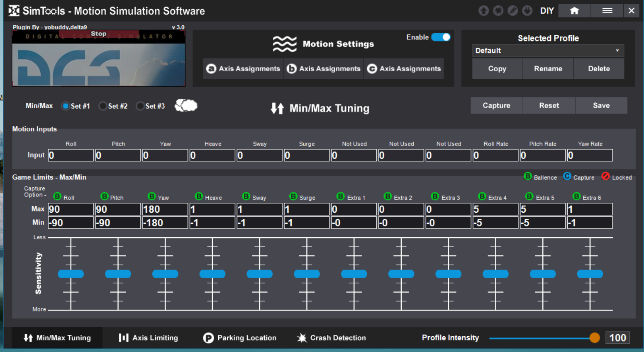Click the Profile Intensity value field 100

pyautogui.click(x=617, y=337)
